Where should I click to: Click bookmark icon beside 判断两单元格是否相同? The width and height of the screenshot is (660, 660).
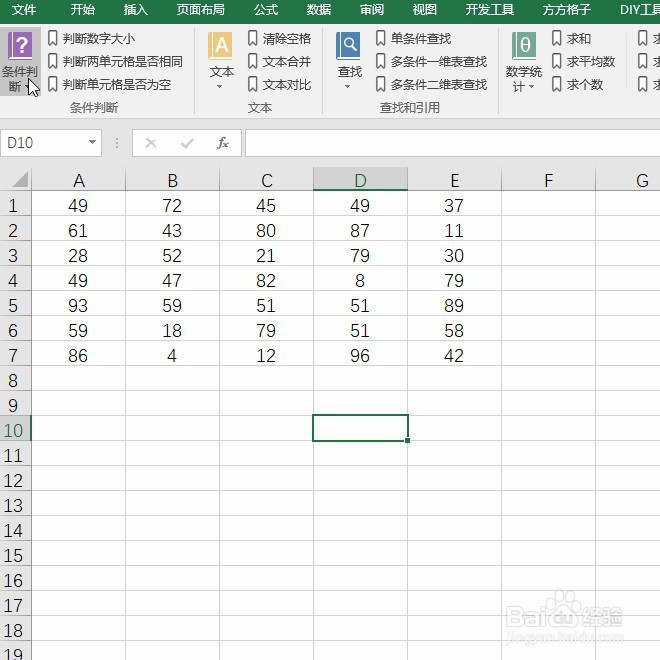(x=53, y=61)
